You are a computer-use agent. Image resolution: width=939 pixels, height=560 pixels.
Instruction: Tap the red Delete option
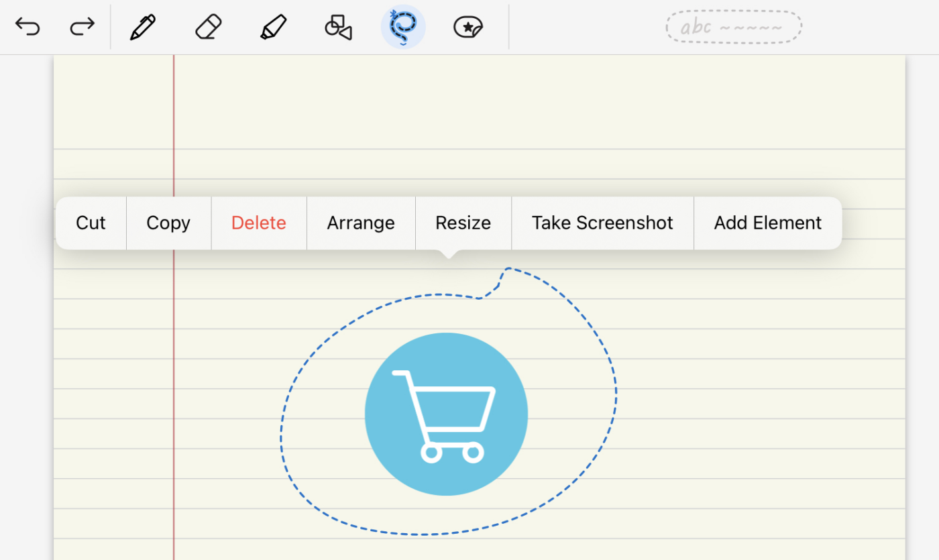[258, 223]
